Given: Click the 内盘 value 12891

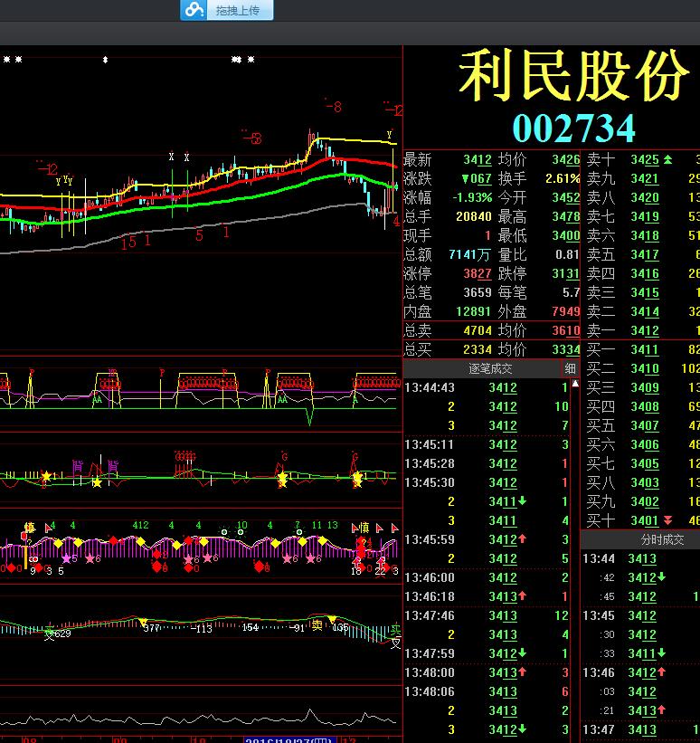Looking at the screenshot, I should coord(474,311).
